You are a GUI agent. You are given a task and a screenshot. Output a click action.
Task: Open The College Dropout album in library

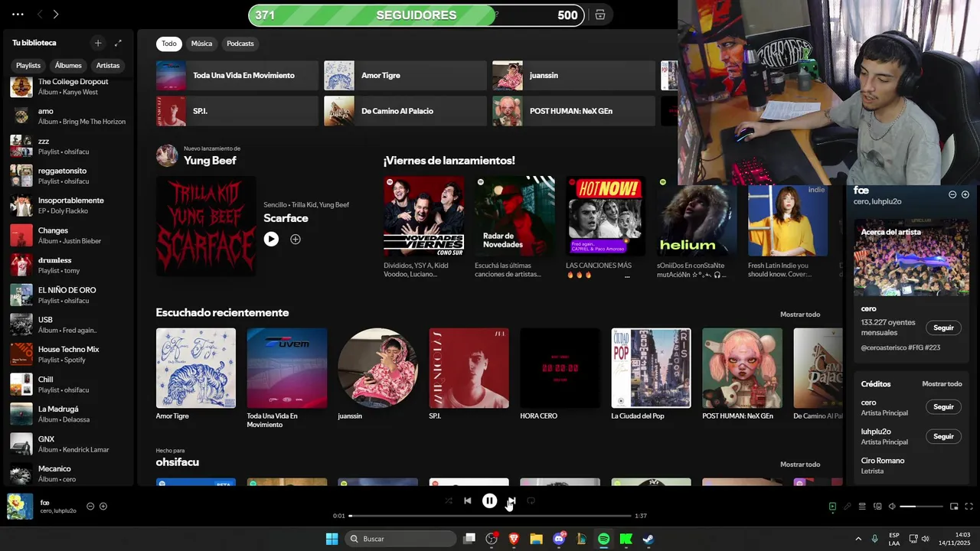click(x=68, y=86)
